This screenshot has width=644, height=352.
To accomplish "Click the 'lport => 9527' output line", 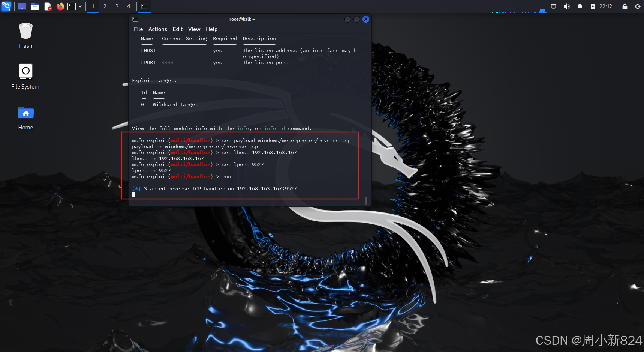I will click(x=151, y=171).
